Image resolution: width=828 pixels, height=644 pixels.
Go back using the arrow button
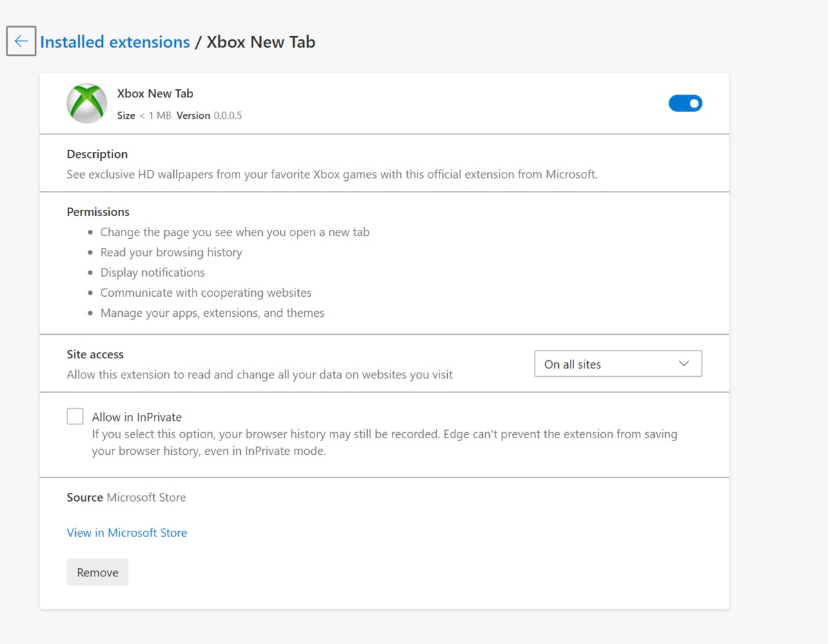21,41
